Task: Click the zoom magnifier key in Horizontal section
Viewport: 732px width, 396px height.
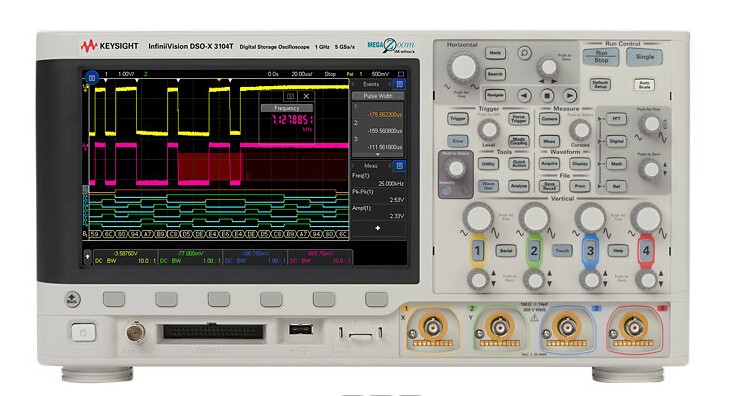Action: tap(524, 53)
